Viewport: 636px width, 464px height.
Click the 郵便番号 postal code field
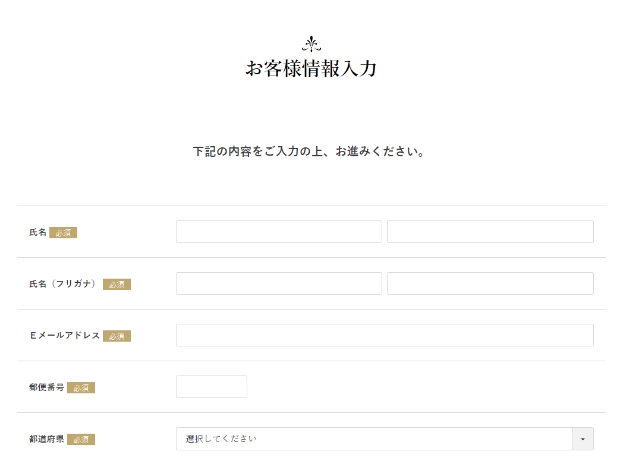(211, 387)
